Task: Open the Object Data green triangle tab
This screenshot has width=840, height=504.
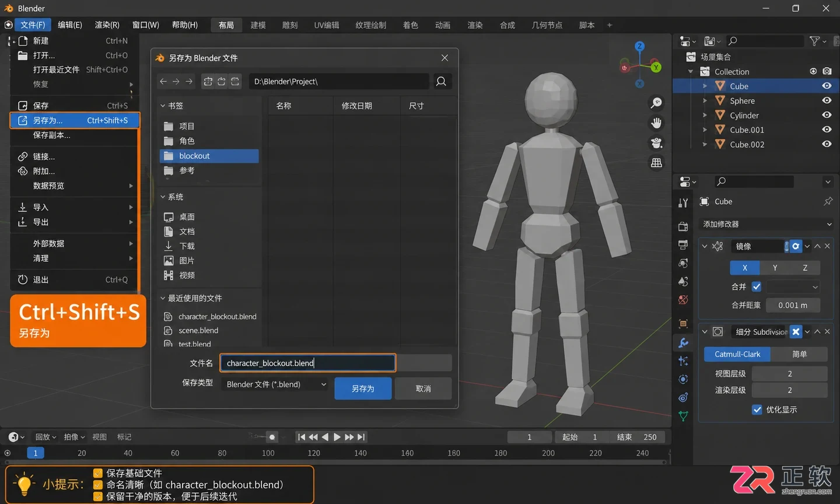Action: pyautogui.click(x=683, y=416)
